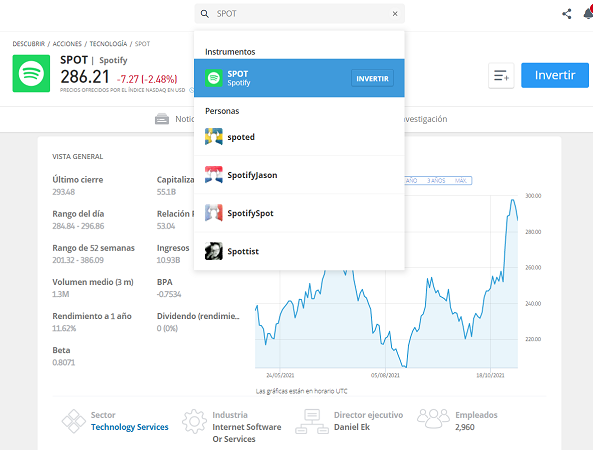Click Spottist's avatar photo
This screenshot has height=450, width=593.
click(214, 251)
